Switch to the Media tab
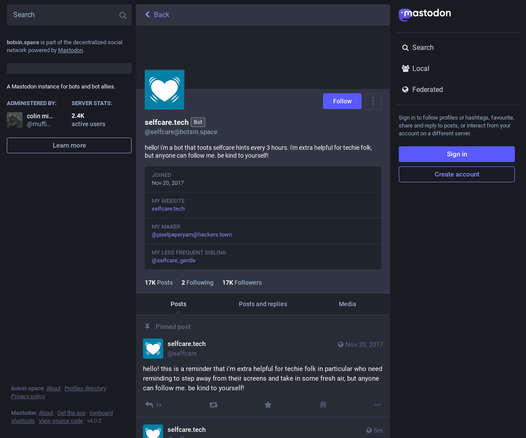Viewport: 526px width, 438px height. 347,304
